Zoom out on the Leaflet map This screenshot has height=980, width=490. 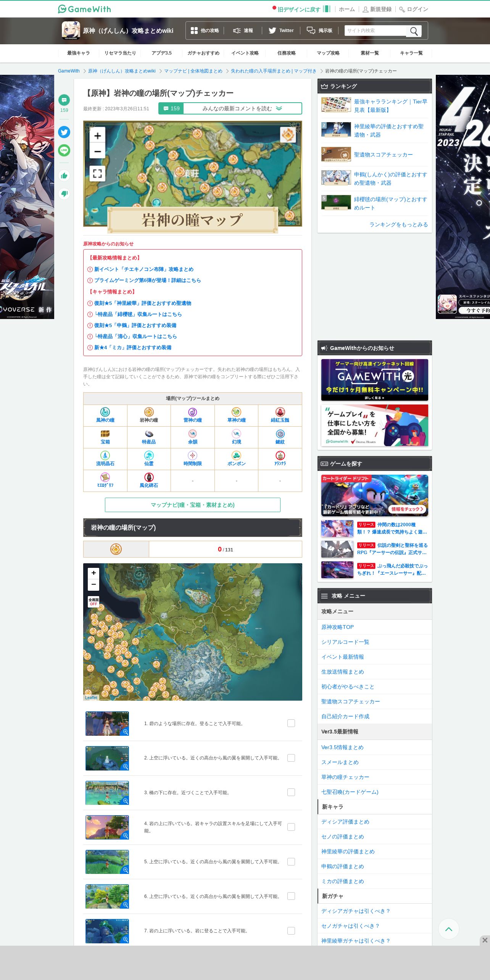click(x=93, y=585)
